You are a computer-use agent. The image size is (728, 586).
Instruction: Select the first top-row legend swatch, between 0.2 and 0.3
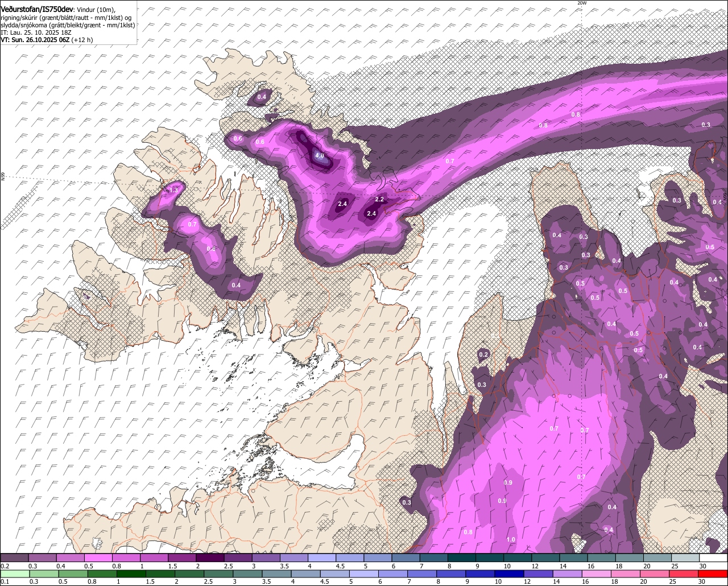point(14,558)
